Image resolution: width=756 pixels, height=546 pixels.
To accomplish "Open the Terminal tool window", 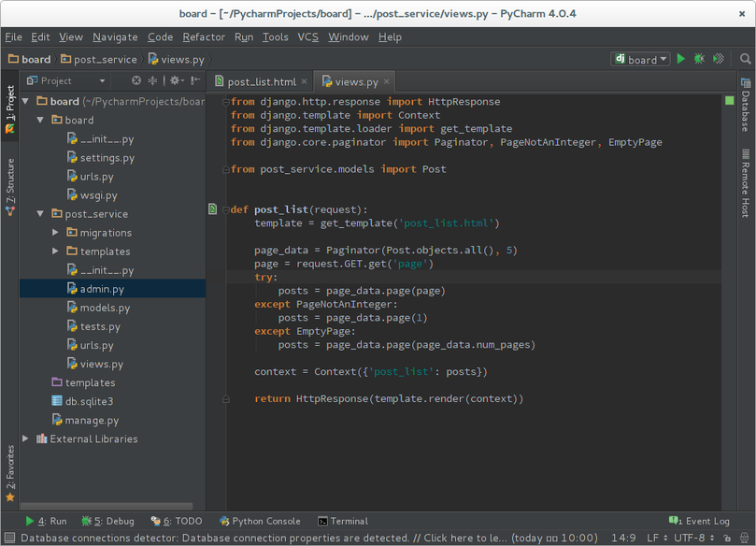I will click(x=343, y=521).
